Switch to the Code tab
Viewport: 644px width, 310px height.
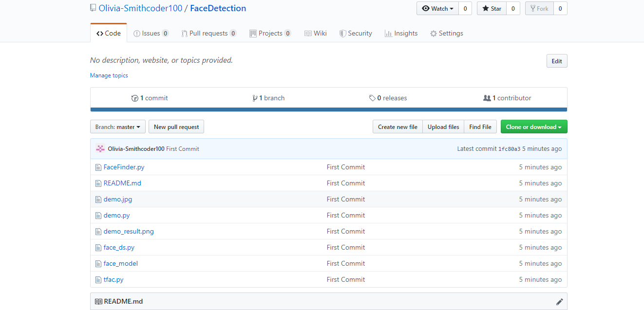click(x=109, y=33)
